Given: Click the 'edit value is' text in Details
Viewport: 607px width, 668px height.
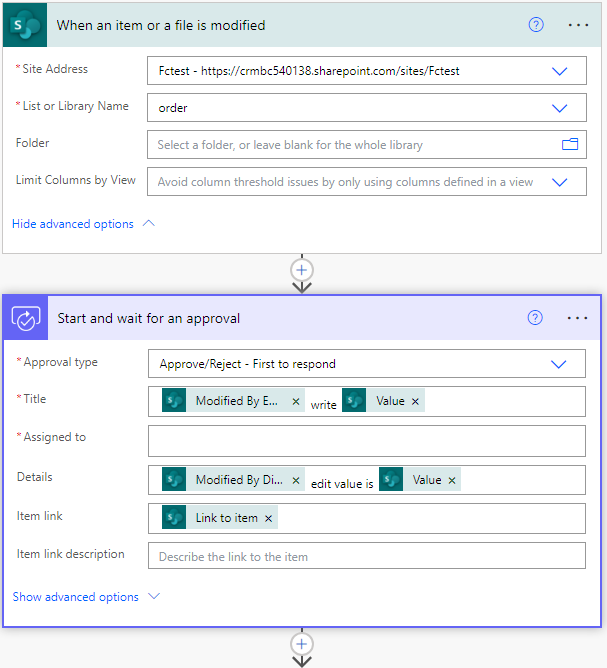Looking at the screenshot, I should (x=342, y=484).
